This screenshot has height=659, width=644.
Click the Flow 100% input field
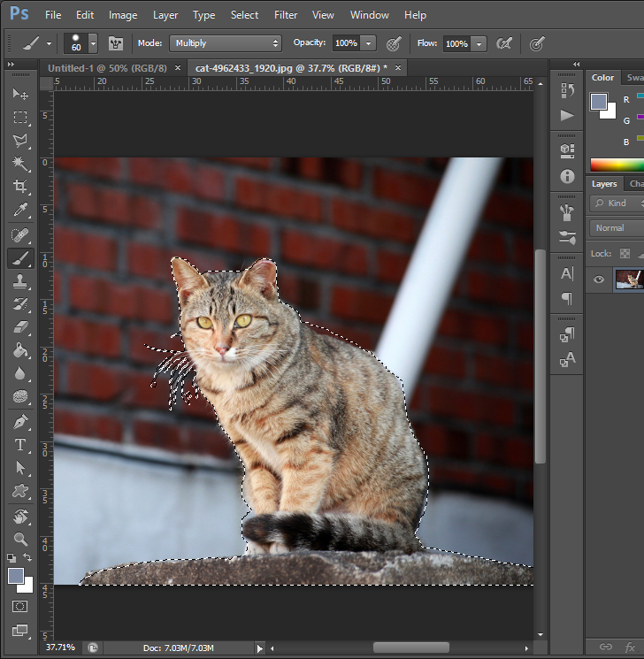pyautogui.click(x=456, y=43)
